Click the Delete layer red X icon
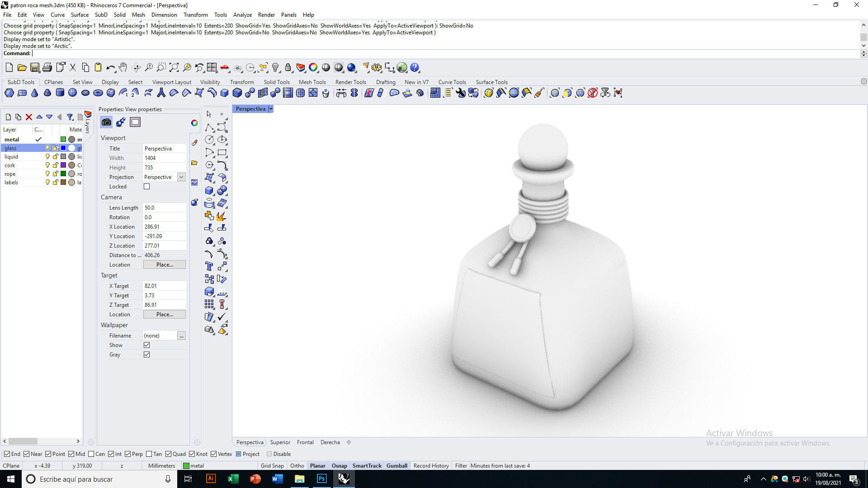The width and height of the screenshot is (868, 488). (x=29, y=117)
